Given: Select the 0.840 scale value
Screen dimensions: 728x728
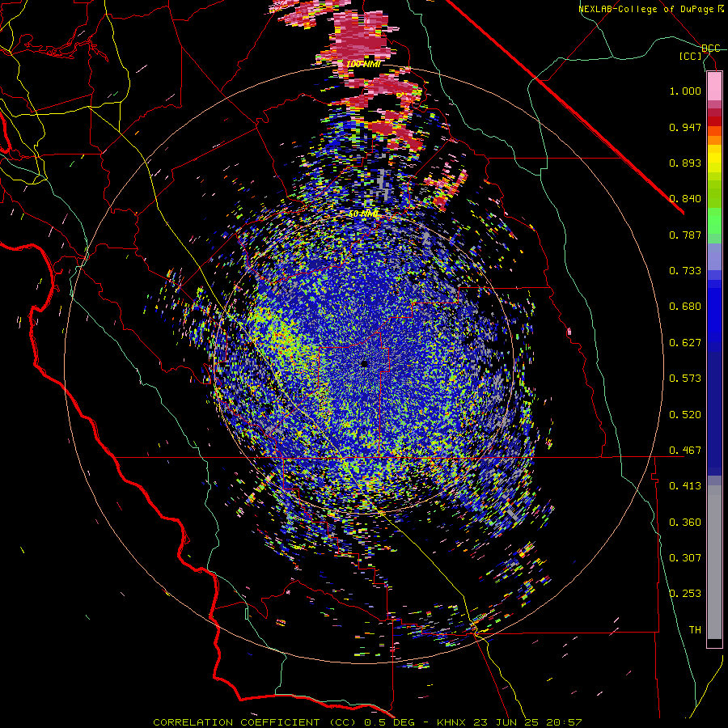Looking at the screenshot, I should pos(685,199).
